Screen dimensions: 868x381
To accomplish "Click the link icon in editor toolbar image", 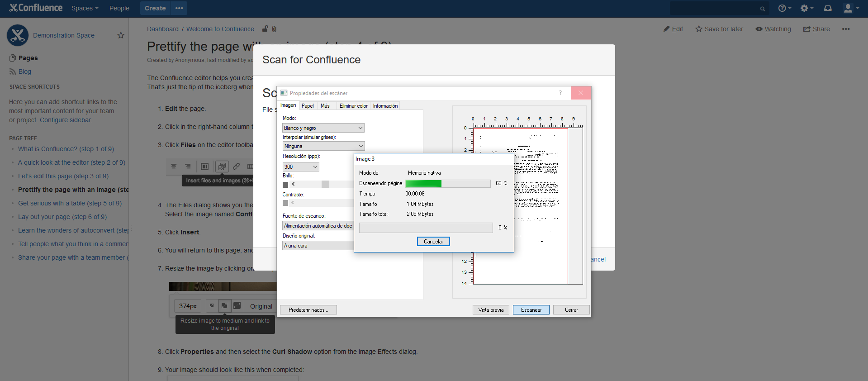I will [236, 167].
